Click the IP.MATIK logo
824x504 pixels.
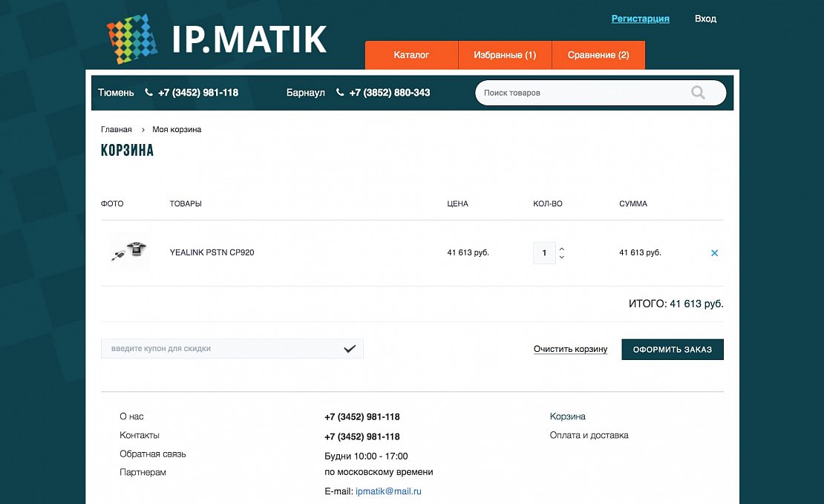(x=216, y=39)
